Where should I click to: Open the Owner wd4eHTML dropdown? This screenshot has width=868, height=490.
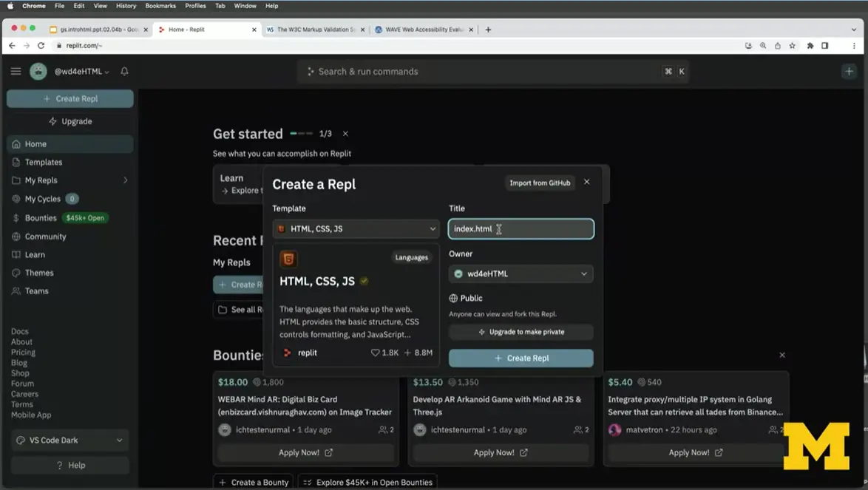click(x=521, y=273)
